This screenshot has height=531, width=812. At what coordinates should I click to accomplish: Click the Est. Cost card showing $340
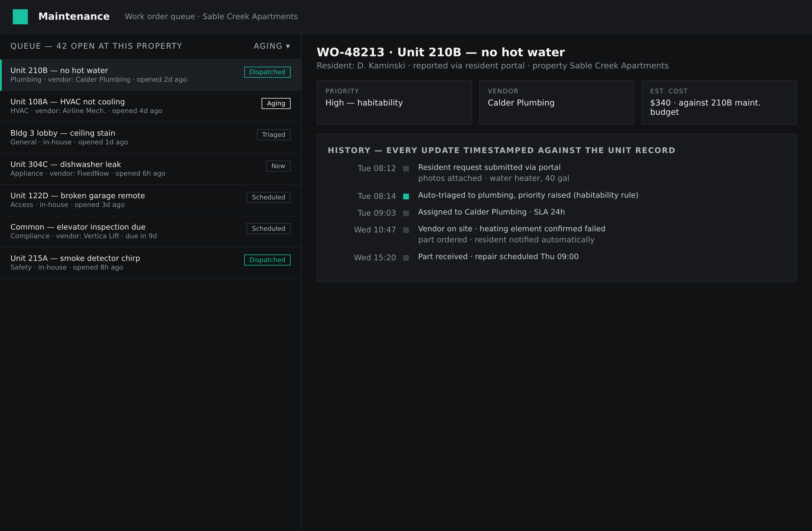(719, 102)
